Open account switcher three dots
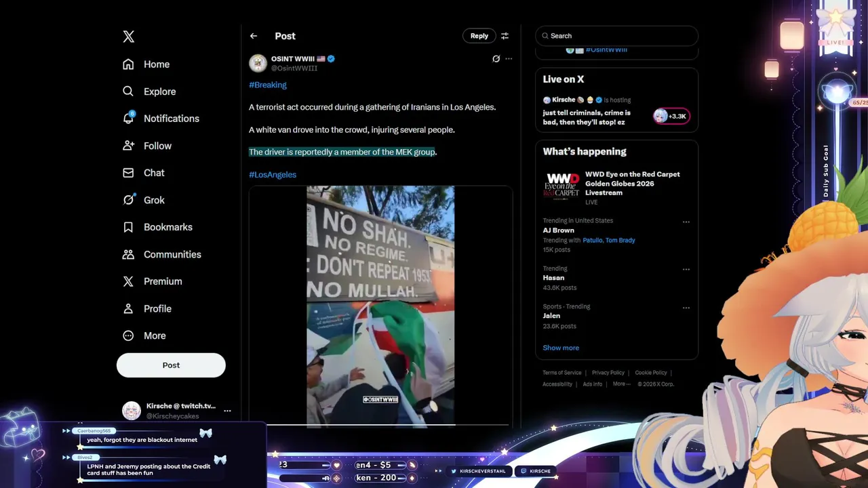868x488 pixels. tap(227, 411)
